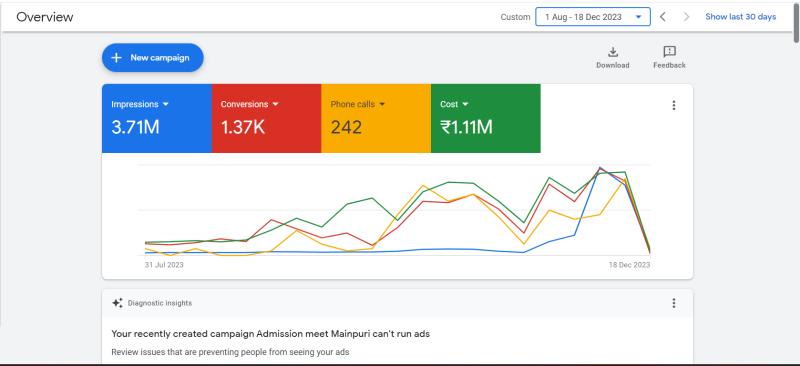The height and width of the screenshot is (366, 800).
Task: Open the Admission meet Mainpuri campaign insight
Action: click(270, 334)
